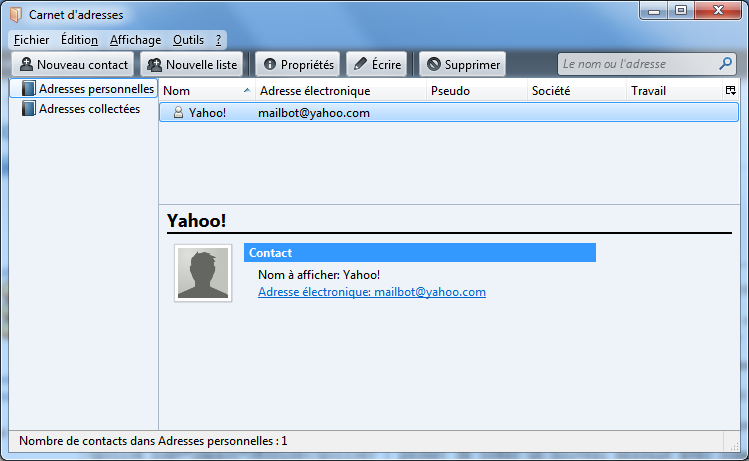Click the Adresses collectées book icon
Image resolution: width=749 pixels, height=461 pixels.
coord(29,108)
